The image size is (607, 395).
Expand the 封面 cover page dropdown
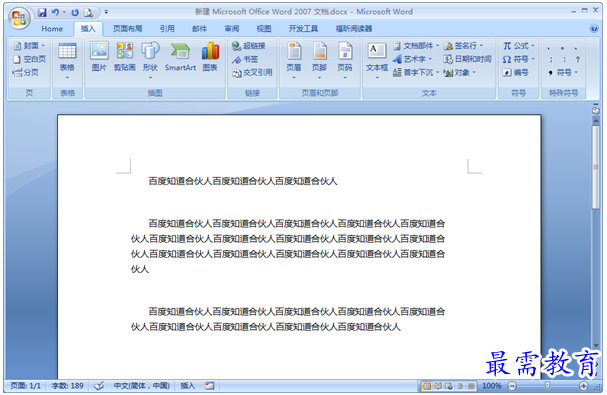tap(30, 46)
